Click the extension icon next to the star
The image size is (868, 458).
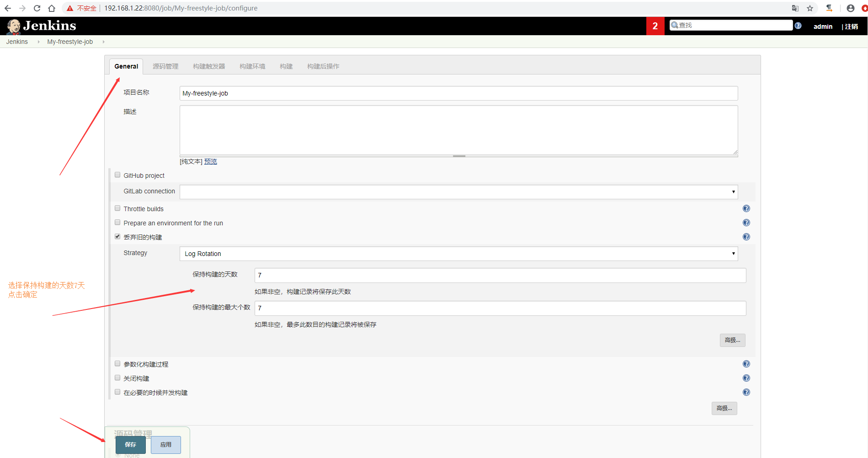829,8
